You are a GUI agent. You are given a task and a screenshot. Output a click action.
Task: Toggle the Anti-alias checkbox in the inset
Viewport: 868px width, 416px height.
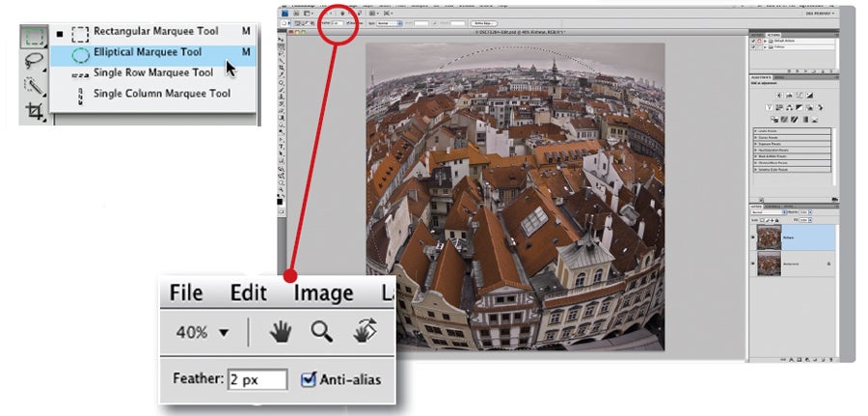[309, 379]
